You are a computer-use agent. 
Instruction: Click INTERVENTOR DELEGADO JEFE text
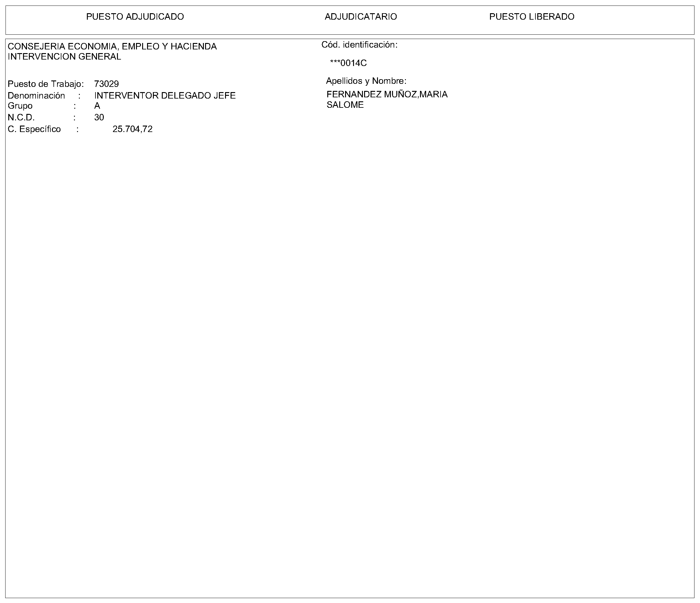[x=165, y=95]
